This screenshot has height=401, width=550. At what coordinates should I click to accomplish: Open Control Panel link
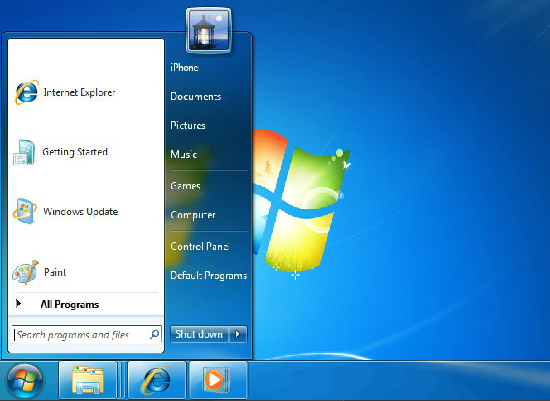pos(199,246)
